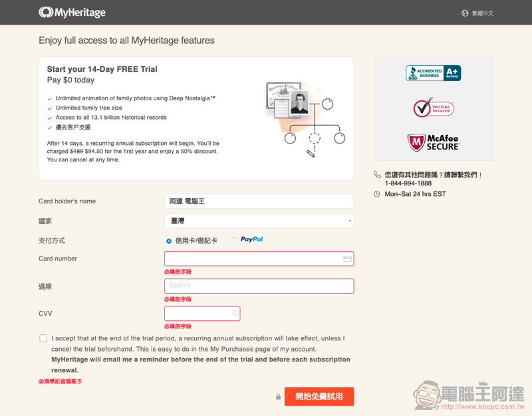
Task: Click the Card number input field
Action: pyautogui.click(x=259, y=259)
